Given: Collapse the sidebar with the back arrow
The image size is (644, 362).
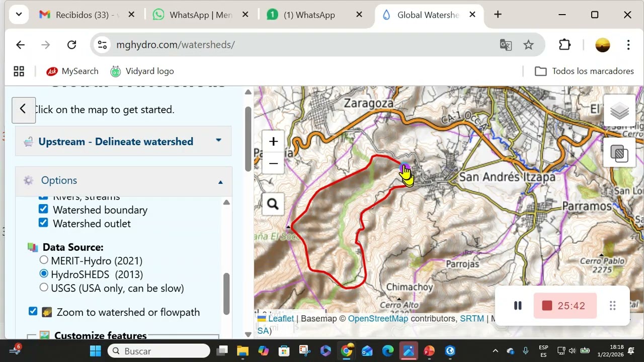Looking at the screenshot, I should (23, 110).
